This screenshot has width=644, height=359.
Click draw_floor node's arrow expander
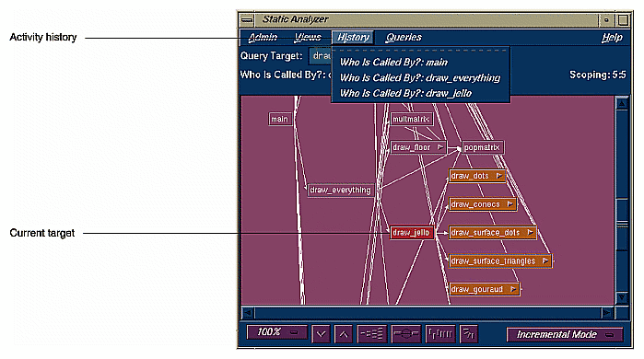point(439,147)
